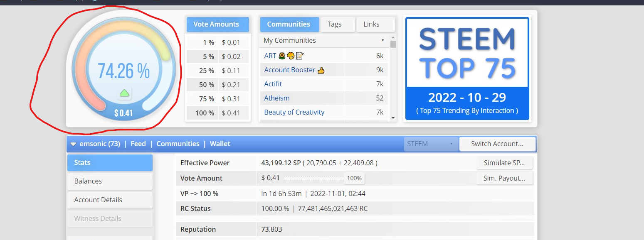Open the Account Booster community link

click(290, 70)
